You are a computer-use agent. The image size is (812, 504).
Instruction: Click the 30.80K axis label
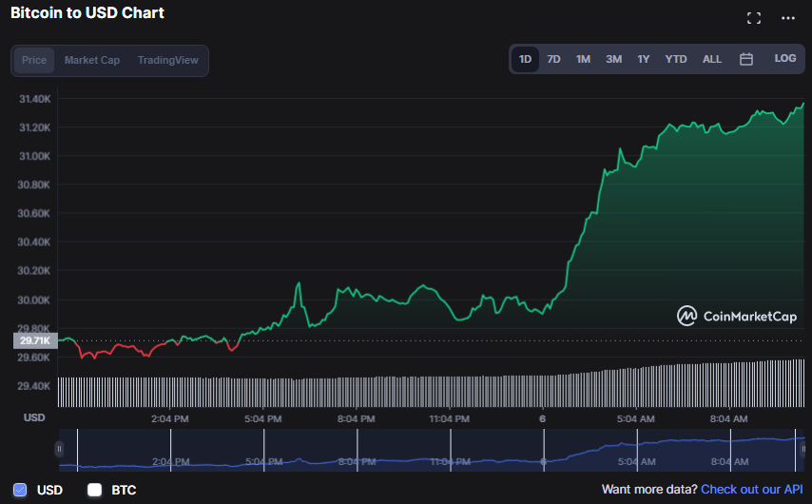[x=34, y=184]
